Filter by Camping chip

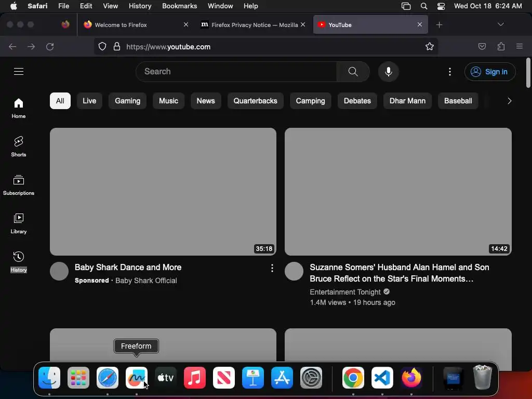click(x=310, y=101)
